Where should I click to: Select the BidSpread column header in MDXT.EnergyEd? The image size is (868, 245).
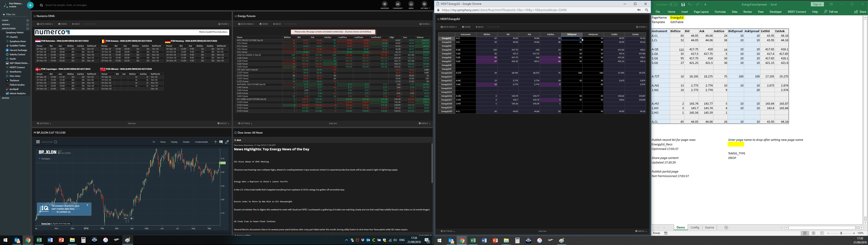click(571, 34)
